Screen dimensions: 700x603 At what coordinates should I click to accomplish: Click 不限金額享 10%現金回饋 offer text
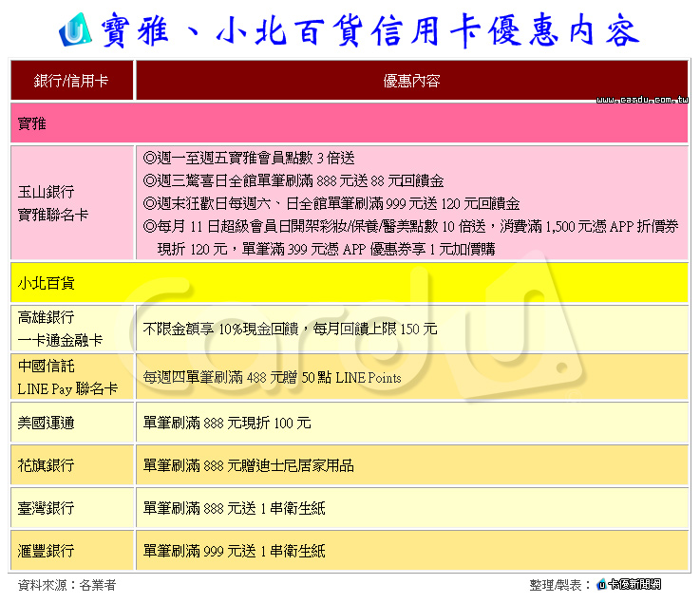[x=291, y=329]
